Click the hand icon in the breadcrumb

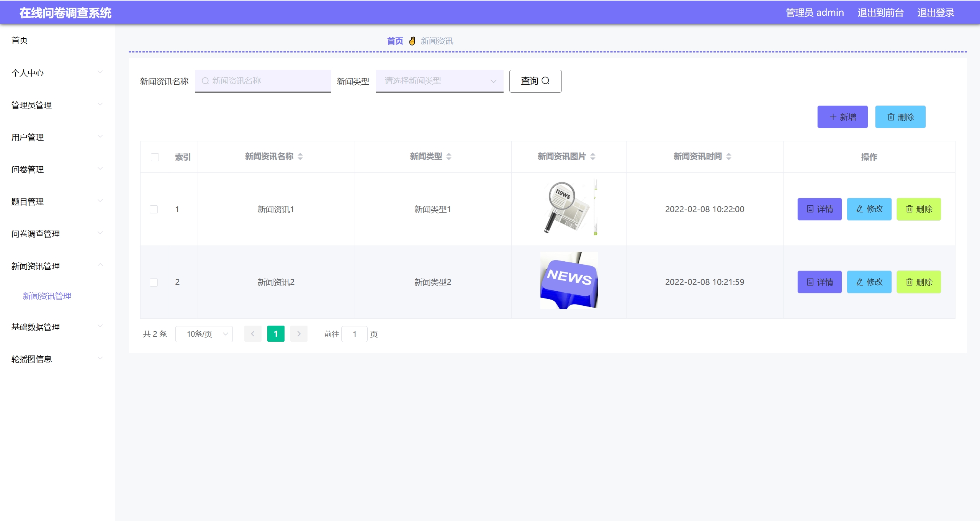coord(412,41)
